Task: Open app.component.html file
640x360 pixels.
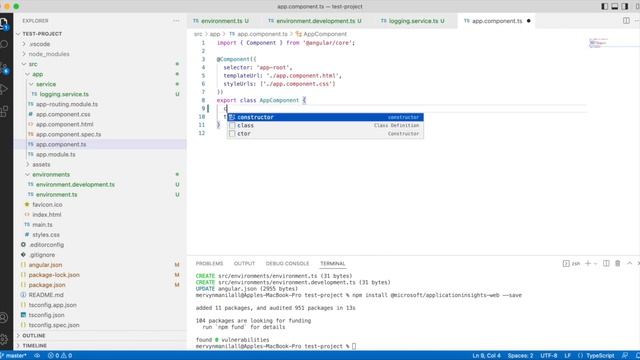Action: coord(100,124)
